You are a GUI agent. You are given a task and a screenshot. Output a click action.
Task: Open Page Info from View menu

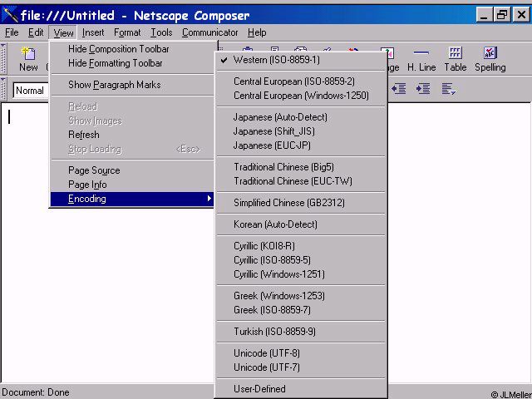132,185
